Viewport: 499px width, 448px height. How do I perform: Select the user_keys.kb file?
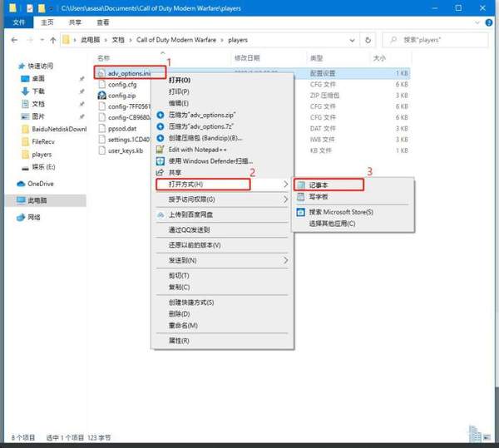(x=126, y=150)
